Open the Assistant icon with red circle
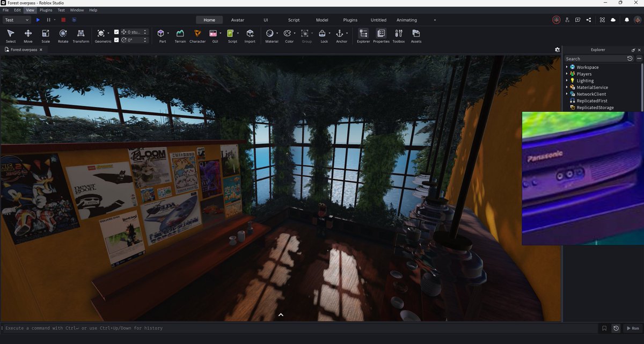 coord(557,20)
